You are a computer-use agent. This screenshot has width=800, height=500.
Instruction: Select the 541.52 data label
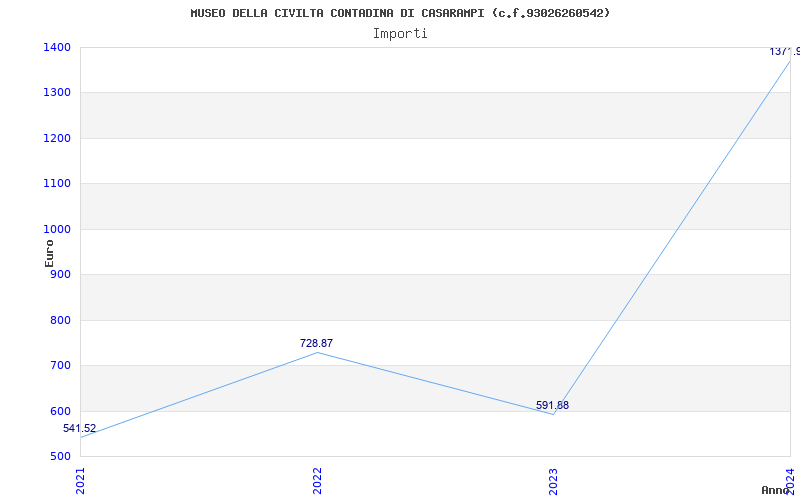(80, 429)
